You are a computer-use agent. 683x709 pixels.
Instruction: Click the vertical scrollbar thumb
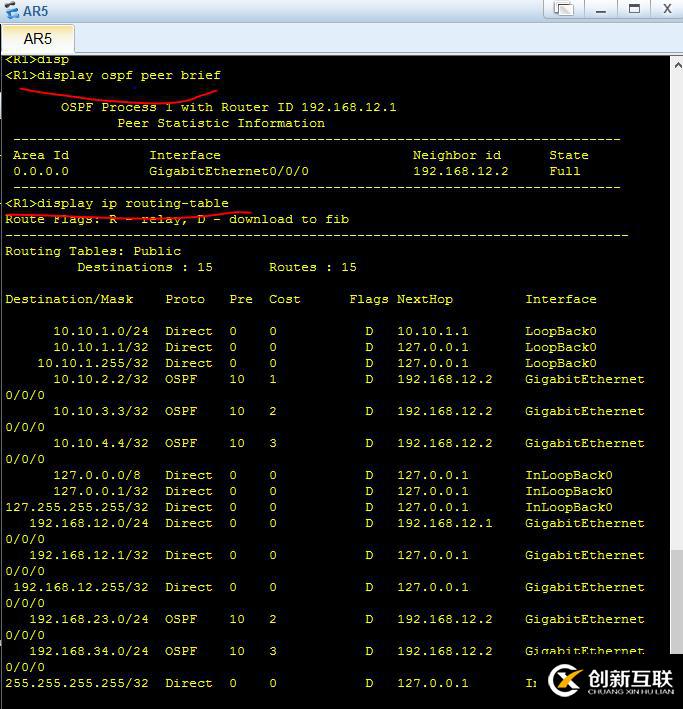677,601
